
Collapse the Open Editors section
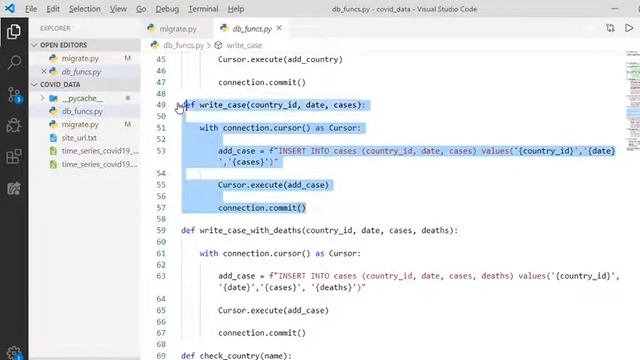coord(85,45)
